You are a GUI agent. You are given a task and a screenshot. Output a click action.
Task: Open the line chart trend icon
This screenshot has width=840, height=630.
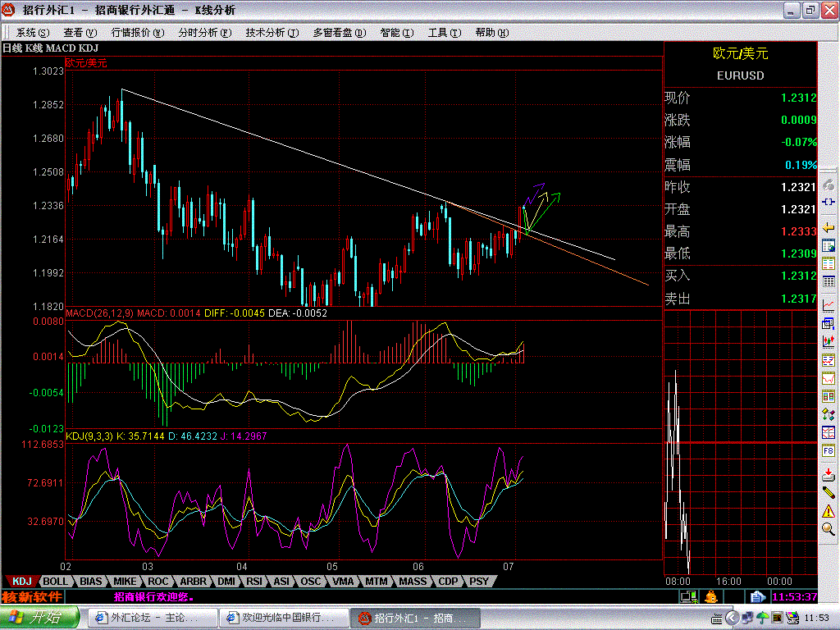click(829, 305)
